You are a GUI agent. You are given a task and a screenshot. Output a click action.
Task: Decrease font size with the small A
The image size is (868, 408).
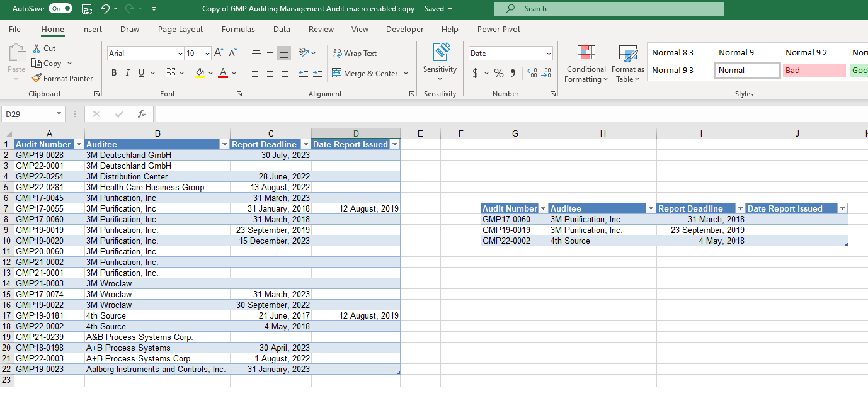[x=233, y=54]
